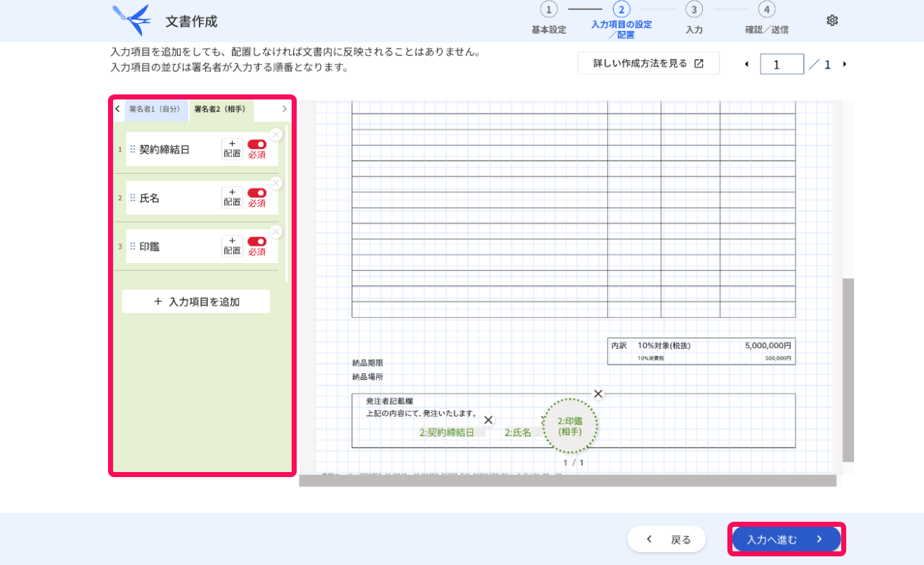Select the 2:印鑑(相手) stamp circle
This screenshot has width=924, height=565.
click(x=570, y=427)
